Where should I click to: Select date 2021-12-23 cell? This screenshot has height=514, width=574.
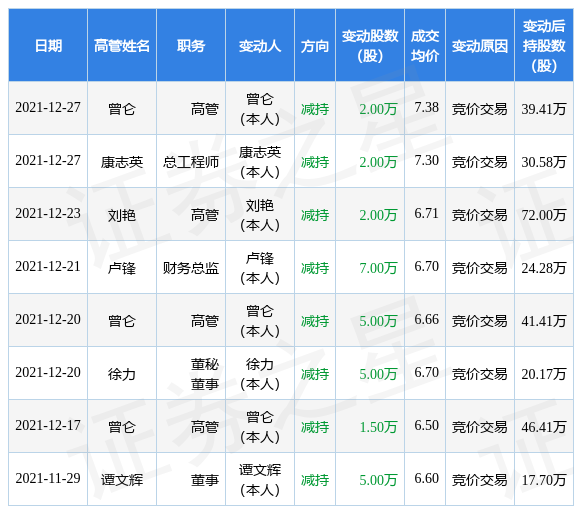coord(48,213)
